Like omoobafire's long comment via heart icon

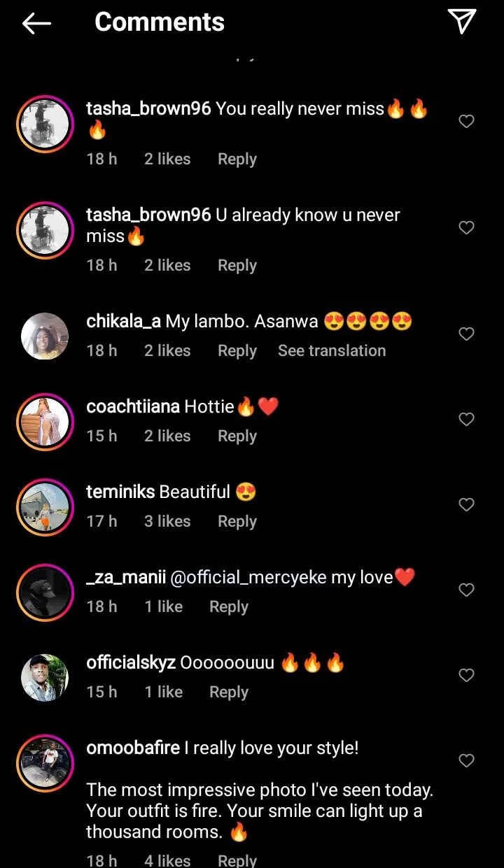click(466, 761)
